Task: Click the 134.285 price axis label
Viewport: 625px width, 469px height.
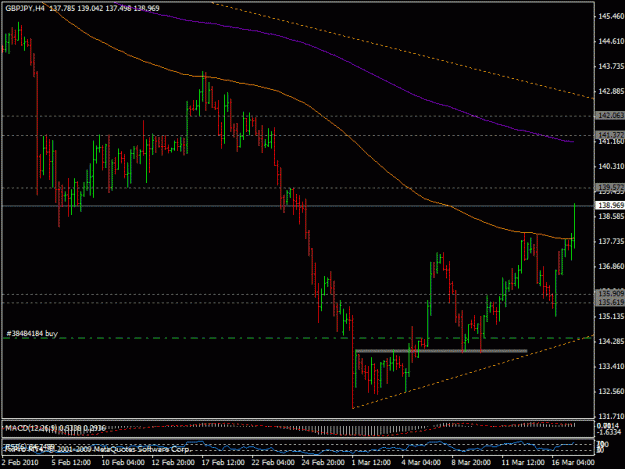Action: click(x=611, y=341)
